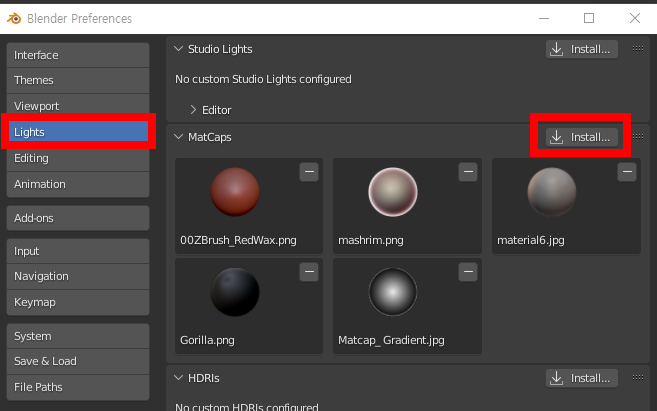Click the Gorilla.png file name
Image resolution: width=657 pixels, height=411 pixels.
(x=207, y=340)
